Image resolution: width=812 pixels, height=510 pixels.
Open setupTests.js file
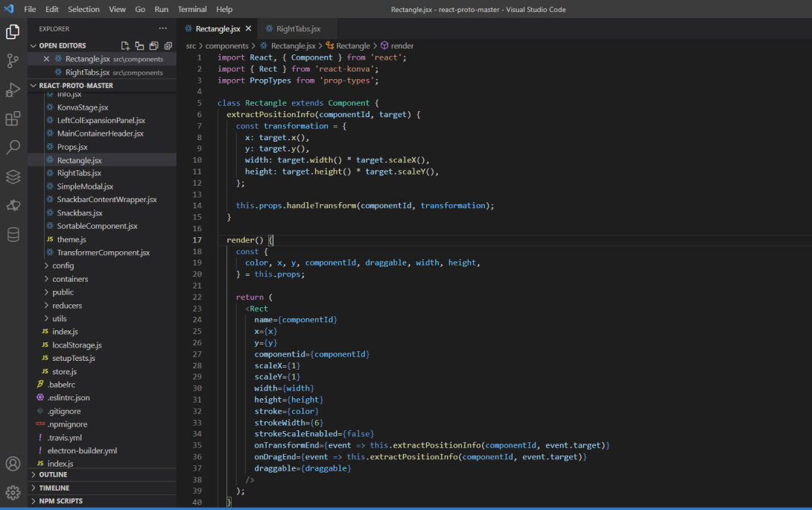[x=74, y=358]
